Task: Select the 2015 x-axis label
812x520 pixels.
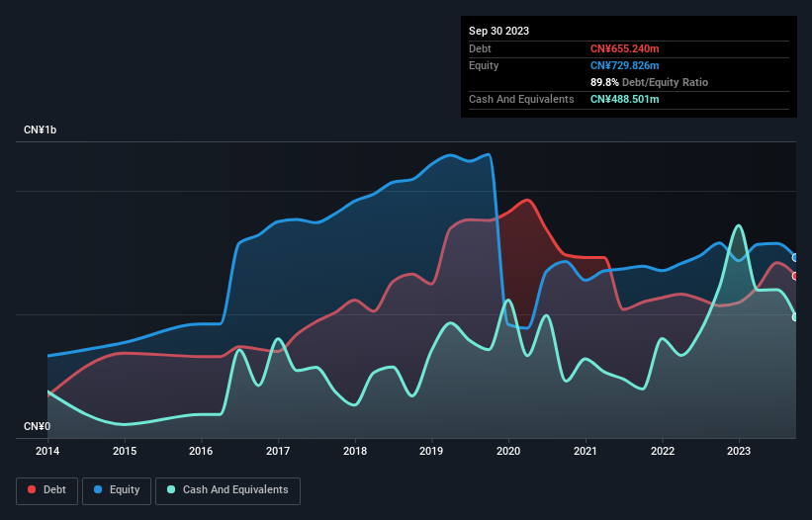Action: [125, 451]
